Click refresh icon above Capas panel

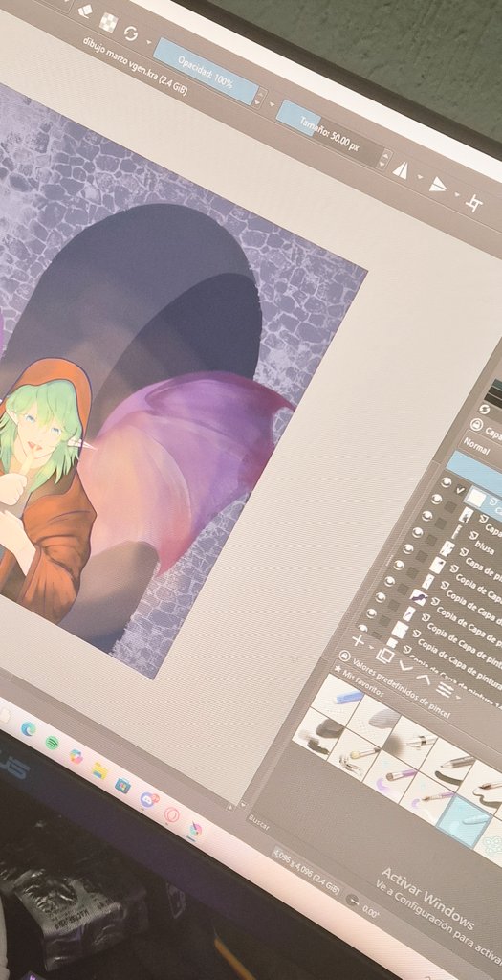(x=485, y=409)
